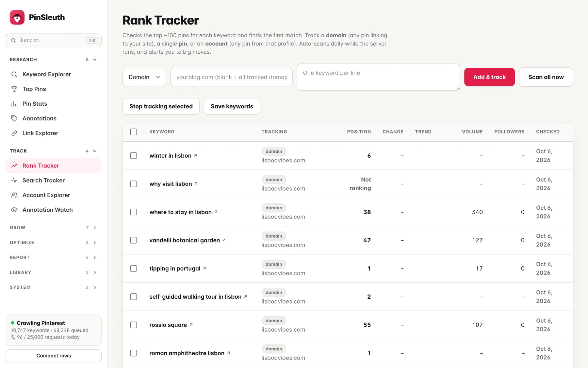The height and width of the screenshot is (368, 588).
Task: Sort by KEYWORD column header
Action: [162, 132]
